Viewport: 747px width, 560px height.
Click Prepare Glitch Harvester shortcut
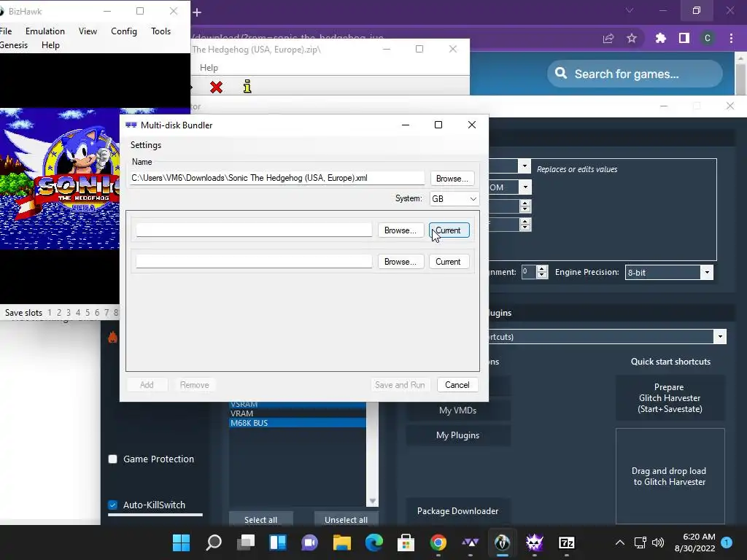point(670,398)
